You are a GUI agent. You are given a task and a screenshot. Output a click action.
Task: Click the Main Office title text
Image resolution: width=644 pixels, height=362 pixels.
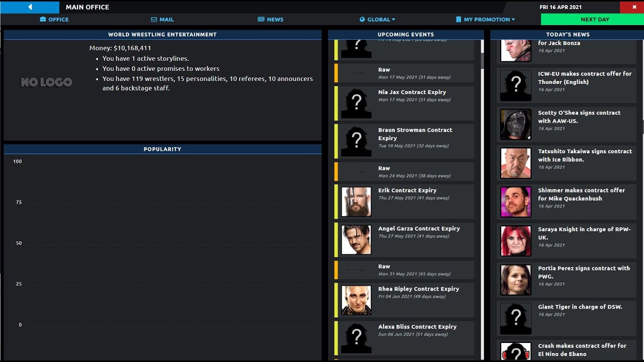(88, 7)
